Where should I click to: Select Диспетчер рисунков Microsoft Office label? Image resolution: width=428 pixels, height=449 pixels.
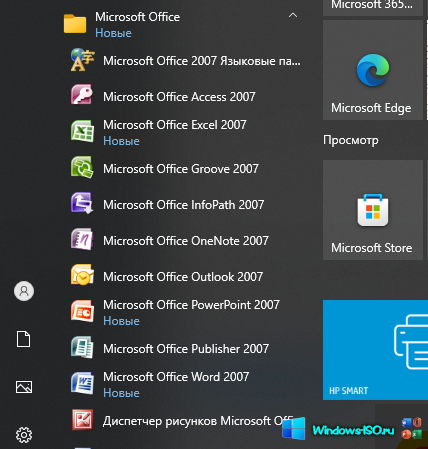(x=198, y=421)
